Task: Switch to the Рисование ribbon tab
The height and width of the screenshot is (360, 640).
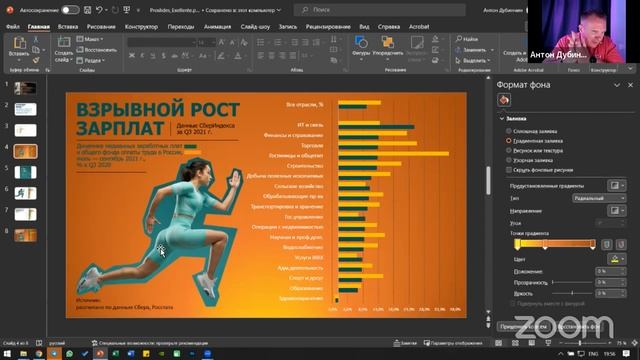Action: click(x=101, y=27)
